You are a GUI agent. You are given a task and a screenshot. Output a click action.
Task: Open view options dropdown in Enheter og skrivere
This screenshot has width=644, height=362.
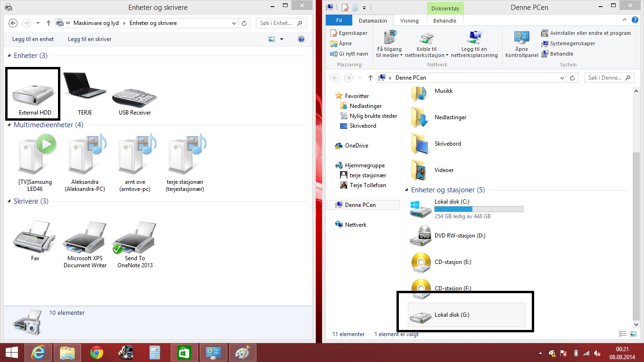[282, 39]
